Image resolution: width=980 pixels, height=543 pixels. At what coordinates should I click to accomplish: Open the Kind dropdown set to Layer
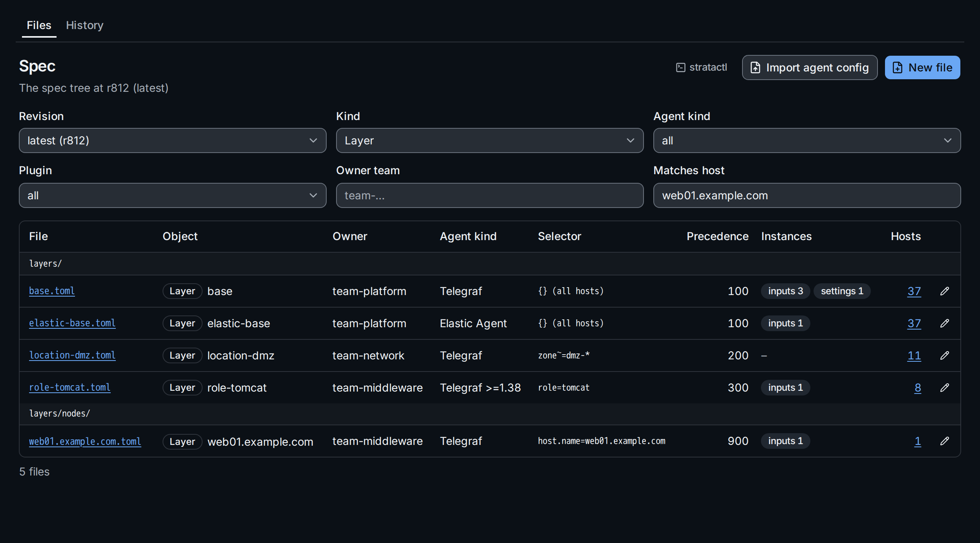490,140
